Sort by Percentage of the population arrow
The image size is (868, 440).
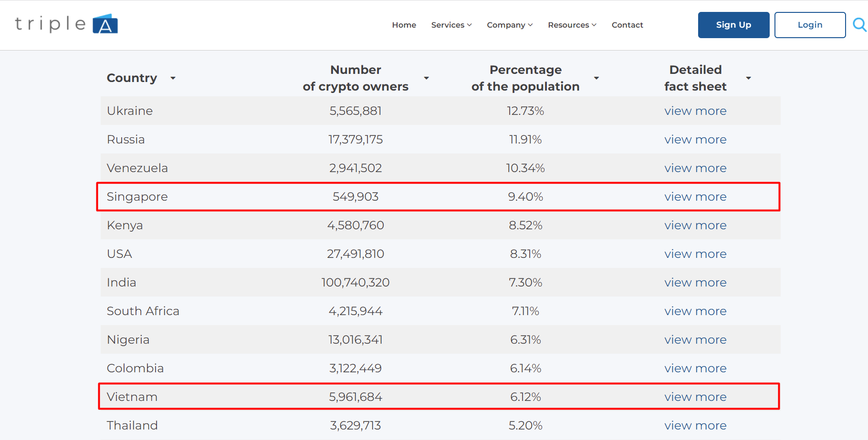point(596,78)
